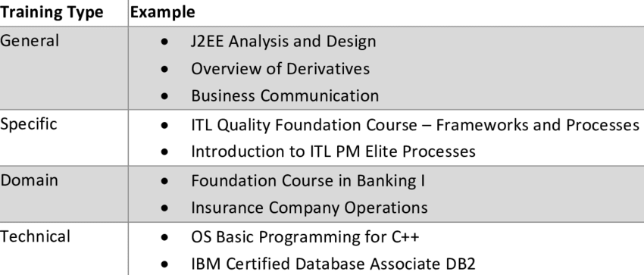This screenshot has height=275, width=644.
Task: Click the bullet before Foundation Course in Banking
Action: click(164, 181)
